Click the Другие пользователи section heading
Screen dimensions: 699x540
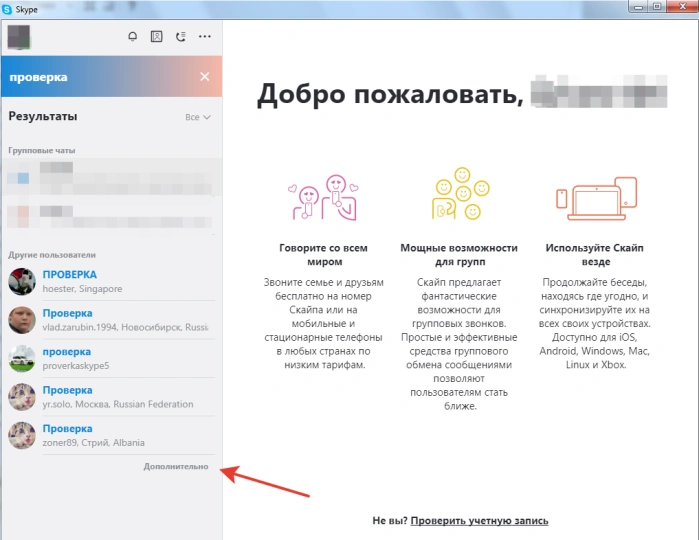coord(52,255)
